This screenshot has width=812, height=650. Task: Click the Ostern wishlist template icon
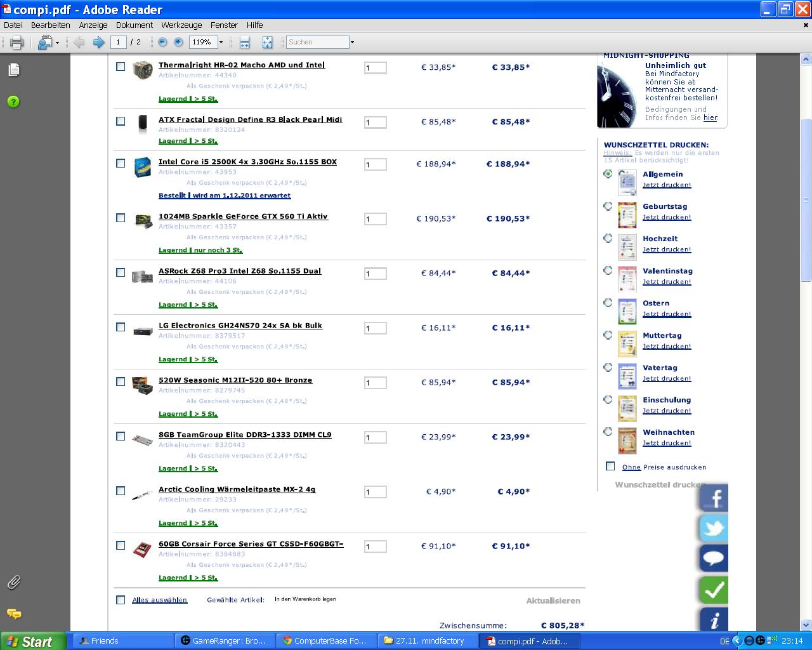627,312
